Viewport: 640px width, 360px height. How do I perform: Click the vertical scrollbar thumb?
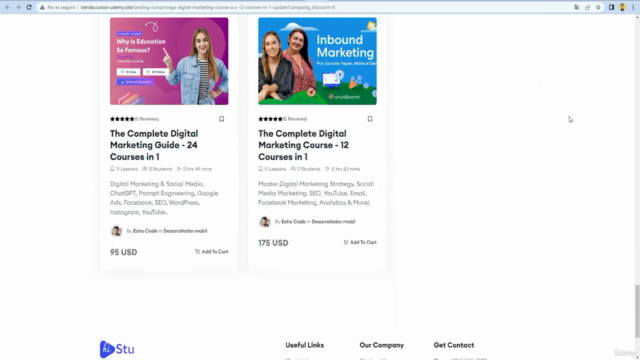[x=637, y=311]
